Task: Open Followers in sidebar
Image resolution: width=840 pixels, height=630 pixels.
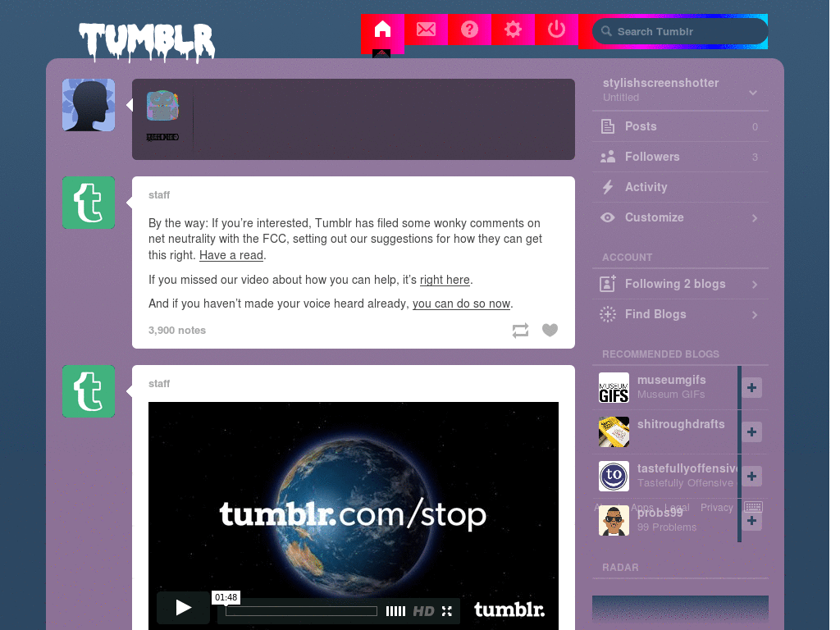Action: 680,157
